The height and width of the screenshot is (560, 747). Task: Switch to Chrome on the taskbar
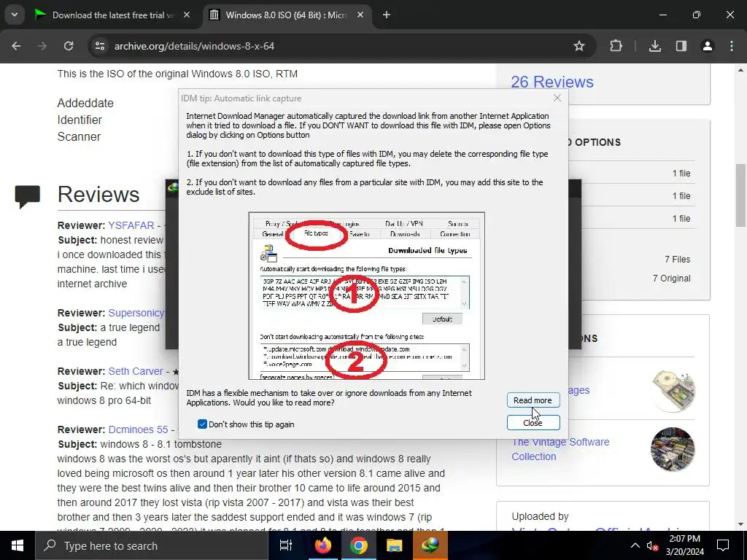(x=359, y=545)
